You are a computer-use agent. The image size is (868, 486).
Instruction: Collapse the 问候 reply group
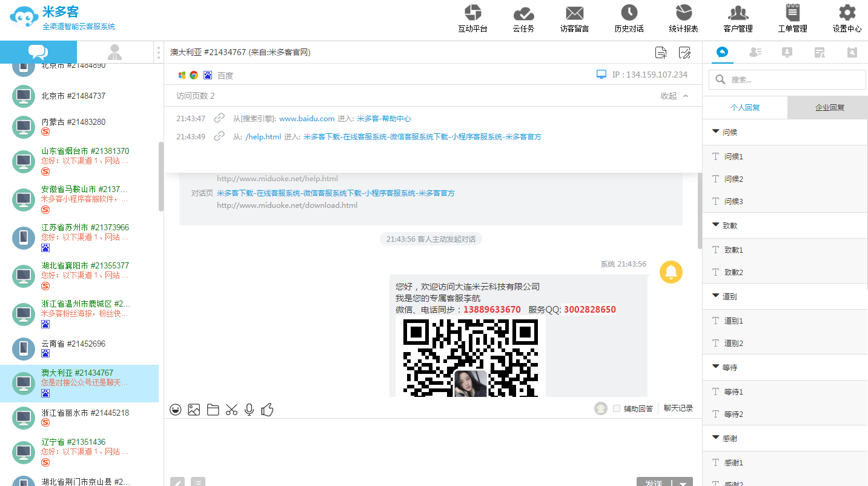coord(715,131)
